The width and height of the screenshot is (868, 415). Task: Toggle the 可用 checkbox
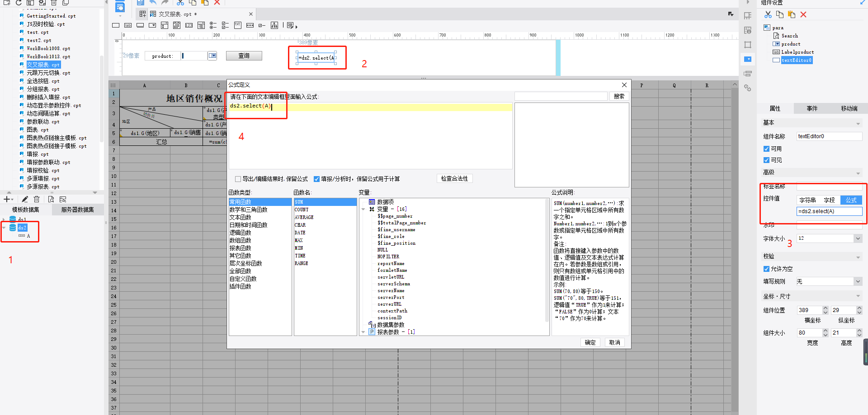766,149
